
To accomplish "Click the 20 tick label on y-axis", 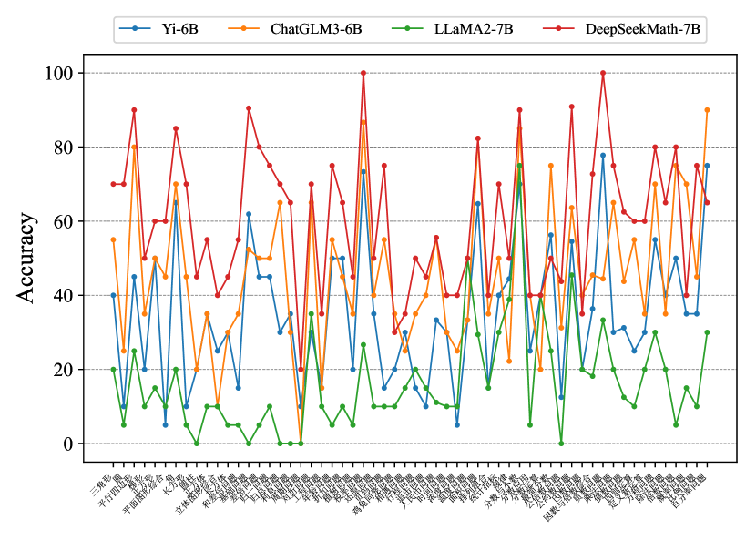I will [x=63, y=370].
